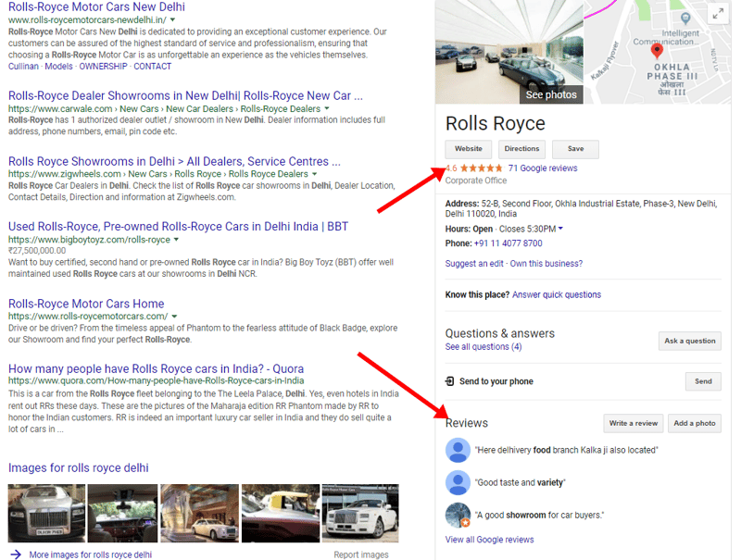Open the OWNERSHIP sitelink
This screenshot has height=560, width=741.
pos(103,66)
